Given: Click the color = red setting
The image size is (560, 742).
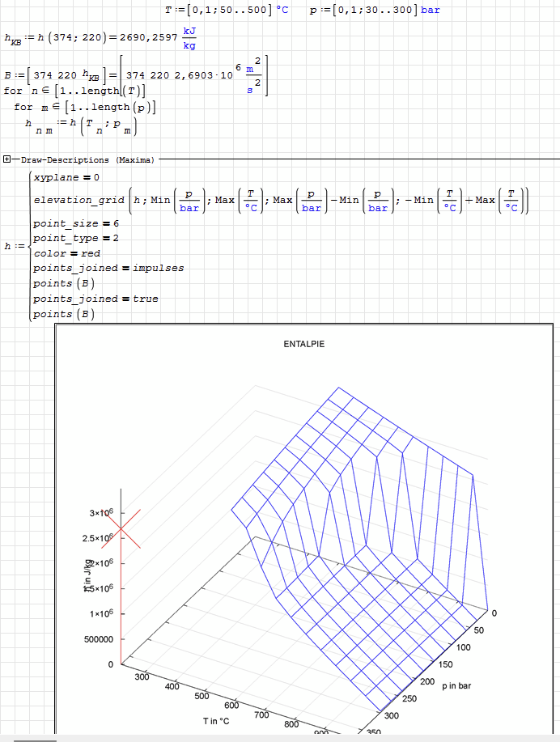Looking at the screenshot, I should [66, 253].
